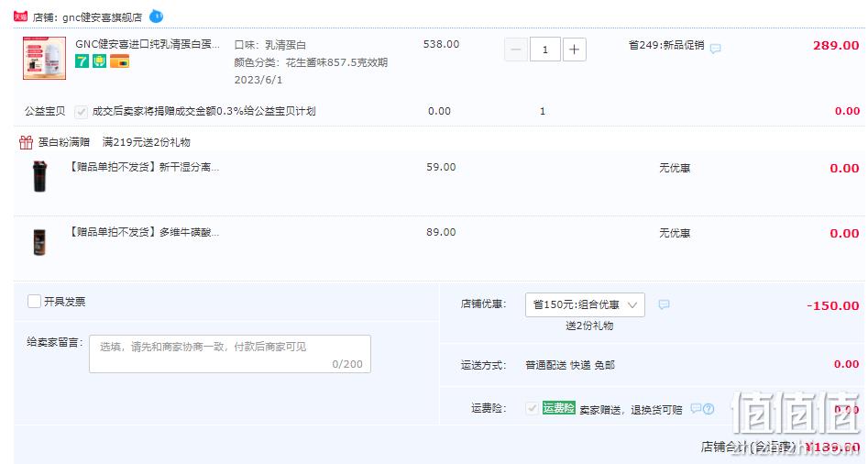Image resolution: width=868 pixels, height=464 pixels.
Task: Click the 卖家赠送，退换货可赔 insurance text
Action: click(x=632, y=410)
